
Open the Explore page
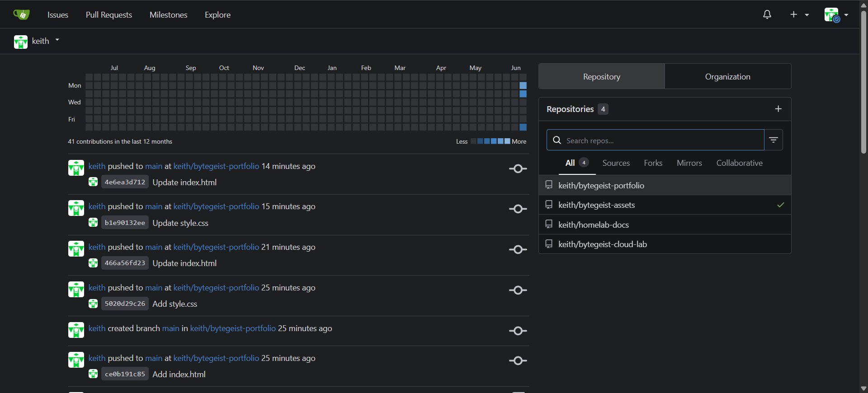point(217,14)
